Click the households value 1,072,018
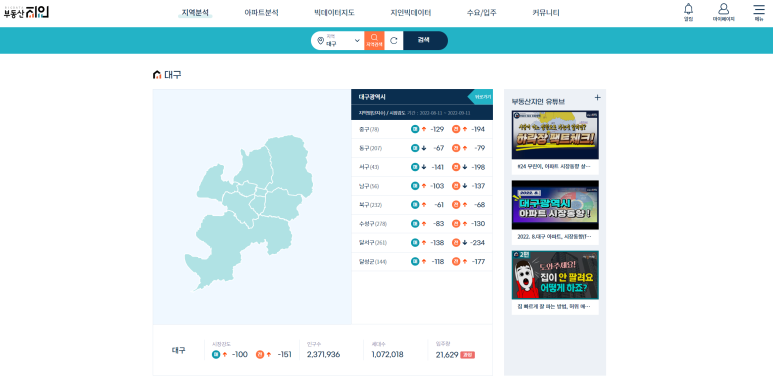Image resolution: width=773 pixels, height=378 pixels. pyautogui.click(x=387, y=354)
